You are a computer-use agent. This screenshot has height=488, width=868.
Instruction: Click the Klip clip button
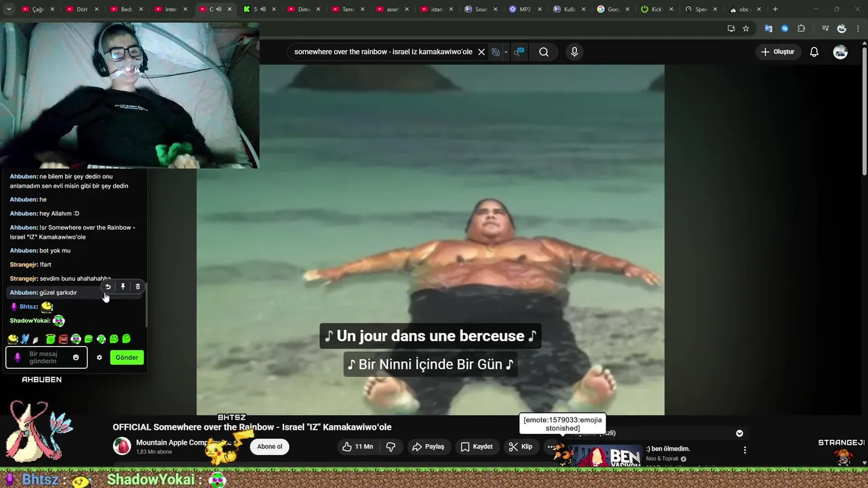coord(521,447)
